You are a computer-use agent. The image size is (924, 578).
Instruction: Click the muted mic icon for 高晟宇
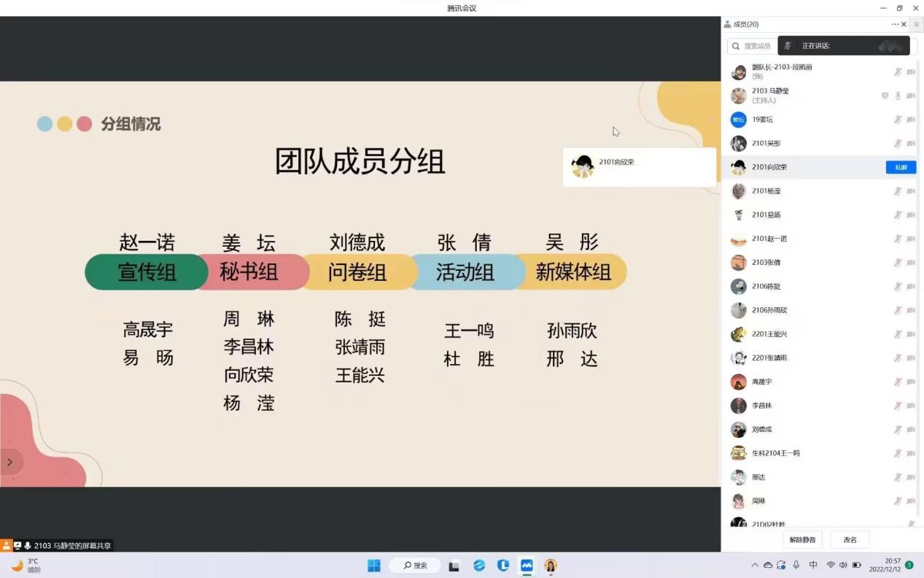(x=898, y=382)
